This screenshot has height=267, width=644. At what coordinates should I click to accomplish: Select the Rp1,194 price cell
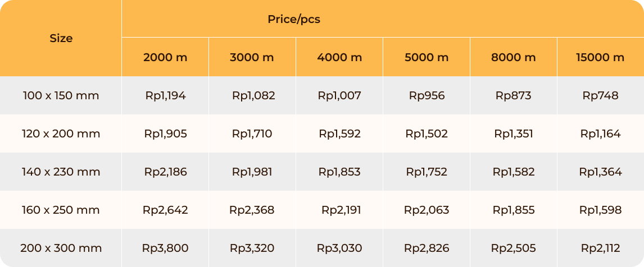(x=165, y=95)
